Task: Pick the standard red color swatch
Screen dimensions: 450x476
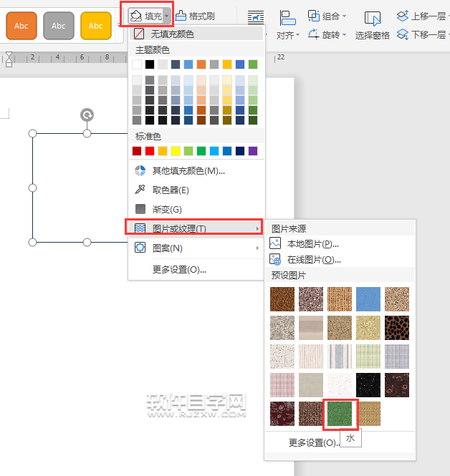Action: 150,151
